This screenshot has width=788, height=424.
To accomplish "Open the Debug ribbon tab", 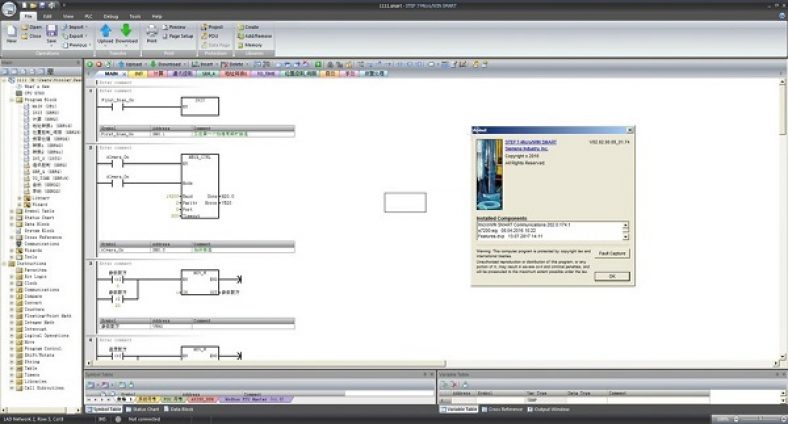I will point(111,17).
